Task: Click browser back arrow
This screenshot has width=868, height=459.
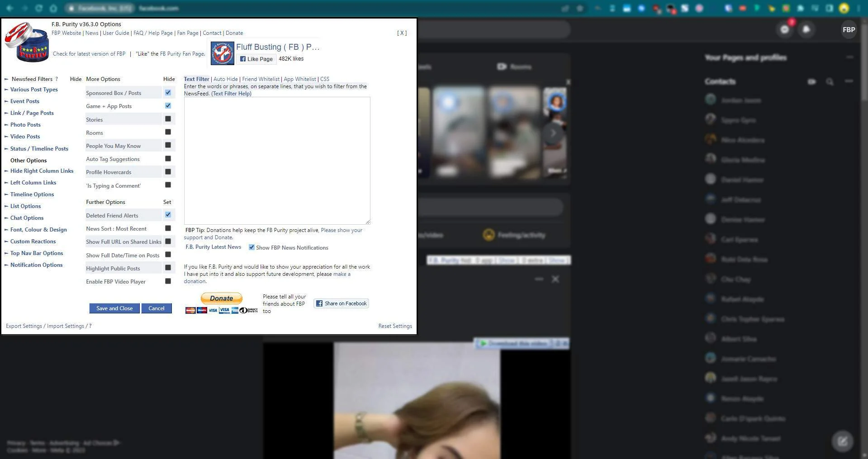Action: (9, 8)
